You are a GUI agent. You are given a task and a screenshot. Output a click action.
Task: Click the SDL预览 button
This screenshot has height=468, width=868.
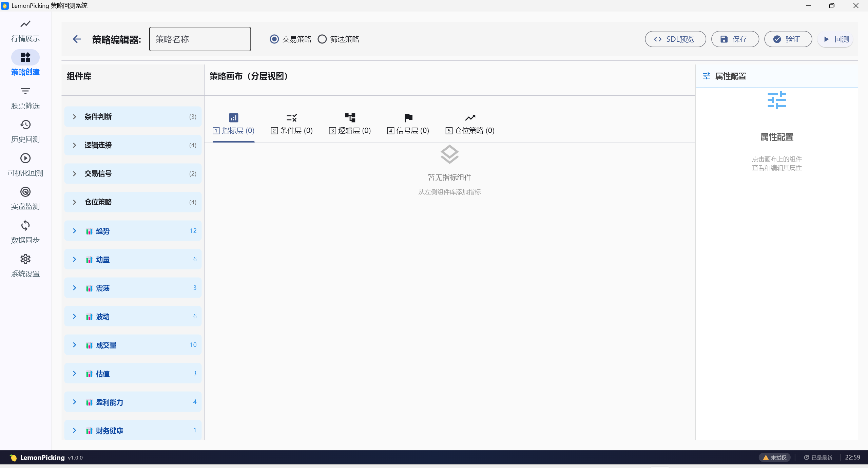click(x=675, y=39)
